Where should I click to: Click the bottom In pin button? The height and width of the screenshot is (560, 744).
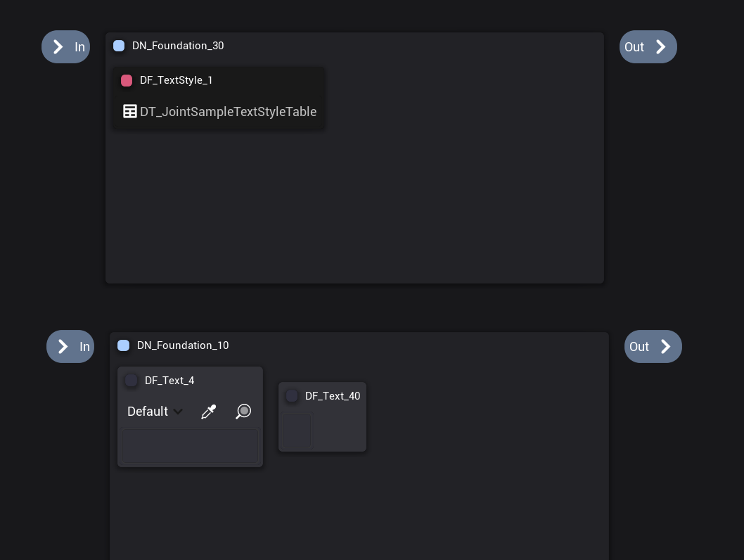click(x=70, y=346)
